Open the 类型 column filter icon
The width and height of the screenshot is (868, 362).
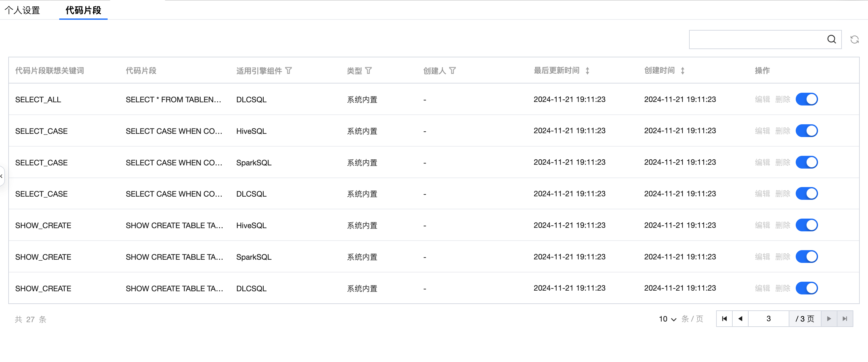[x=368, y=70]
